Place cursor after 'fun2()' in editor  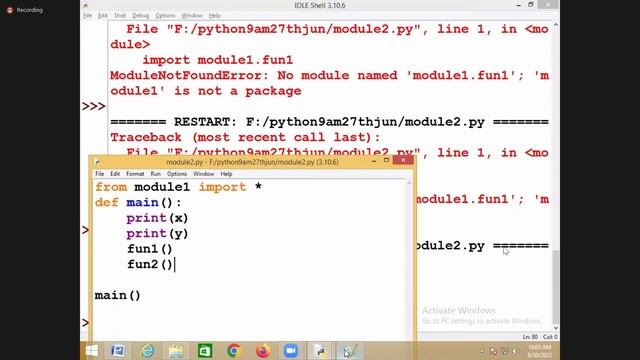174,264
